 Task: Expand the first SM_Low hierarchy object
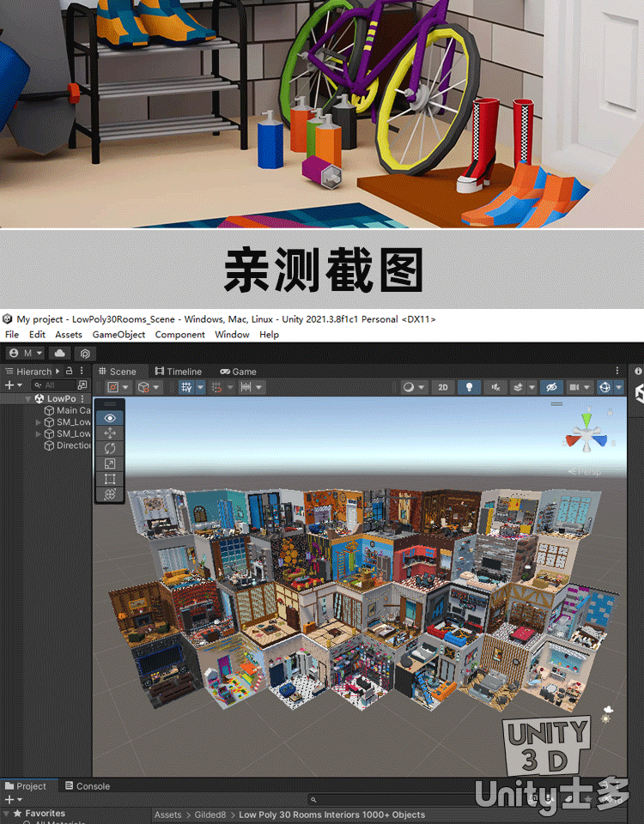pyautogui.click(x=38, y=422)
